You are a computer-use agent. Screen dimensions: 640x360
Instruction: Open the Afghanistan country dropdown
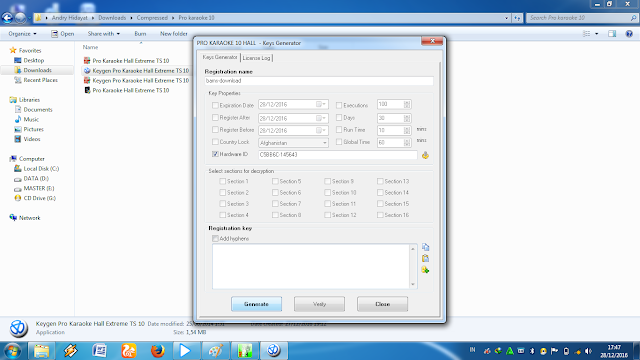[324, 143]
